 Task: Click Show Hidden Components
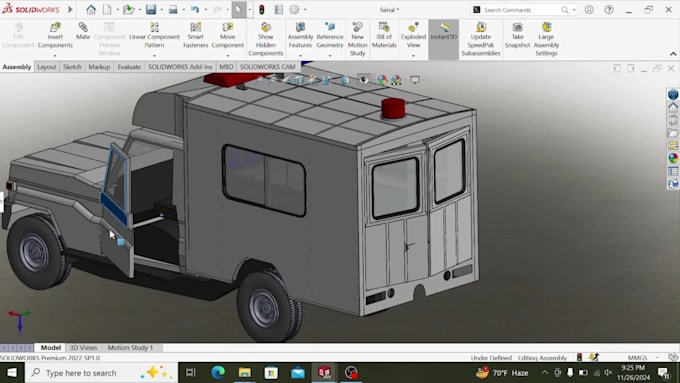click(x=266, y=39)
